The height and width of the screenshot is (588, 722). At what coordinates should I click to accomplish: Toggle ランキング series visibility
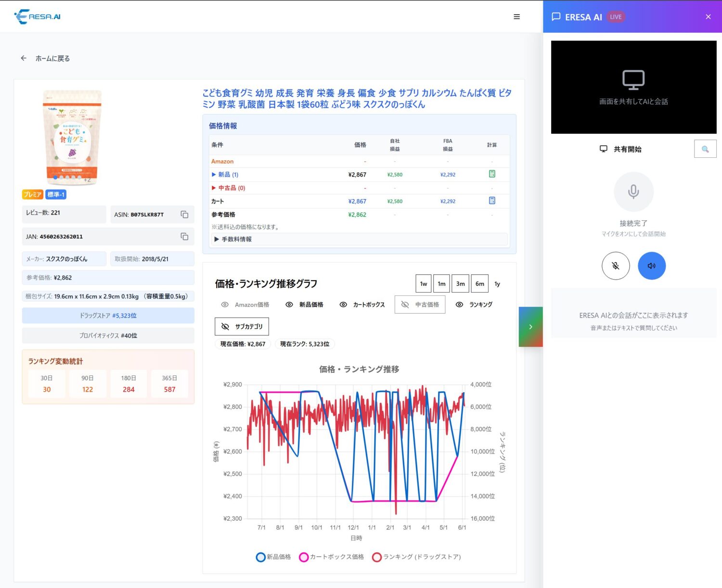(x=474, y=305)
